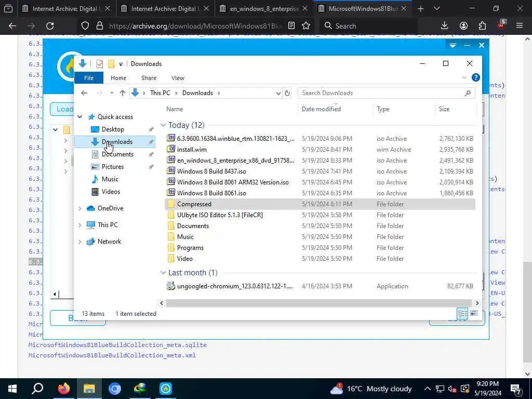Collapse the Today (12) group
The image size is (532, 399).
163,125
